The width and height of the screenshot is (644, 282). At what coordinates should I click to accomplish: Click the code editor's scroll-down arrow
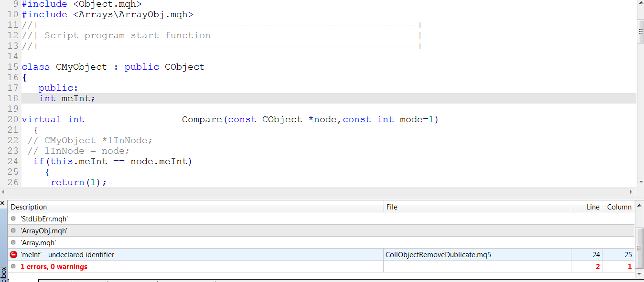641,182
